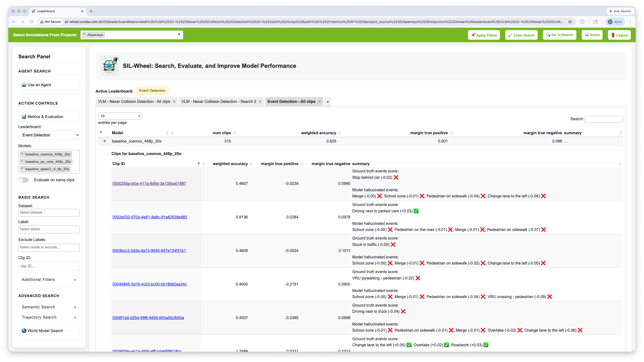Switch to Nexar Collision Detection Search 2 tab
The height and width of the screenshot is (362, 644).
219,101
